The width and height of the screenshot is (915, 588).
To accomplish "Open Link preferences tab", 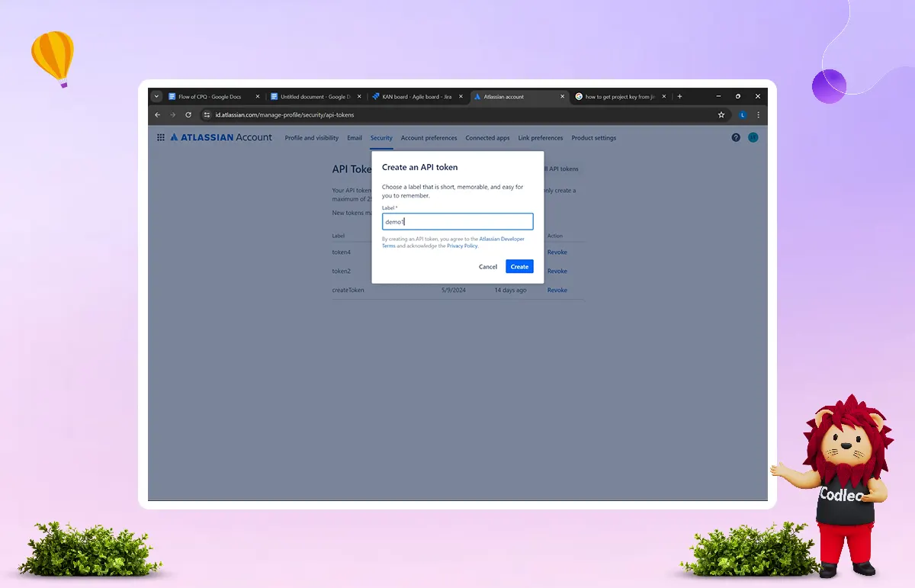I will tap(541, 138).
